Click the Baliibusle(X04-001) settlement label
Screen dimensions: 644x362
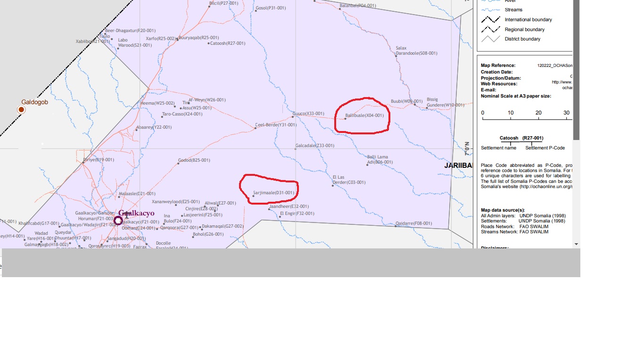point(364,115)
